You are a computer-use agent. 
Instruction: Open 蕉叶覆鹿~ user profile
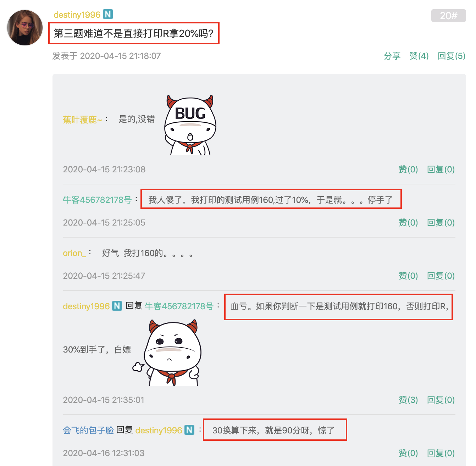[x=82, y=120]
